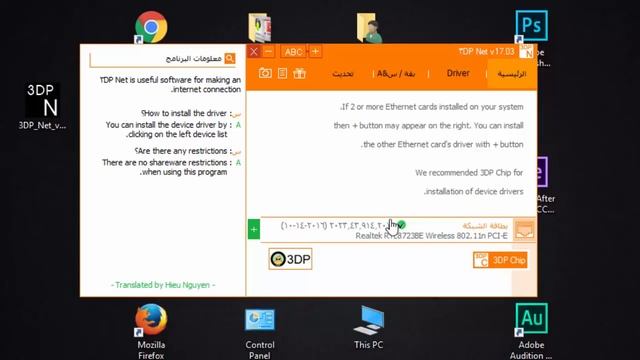640x360 pixels.
Task: Click the network card icon
Action: (524, 230)
